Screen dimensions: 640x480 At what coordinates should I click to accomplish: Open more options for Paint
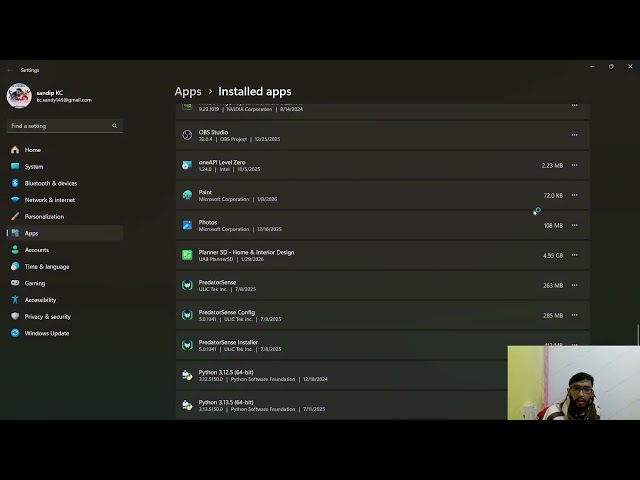point(574,195)
